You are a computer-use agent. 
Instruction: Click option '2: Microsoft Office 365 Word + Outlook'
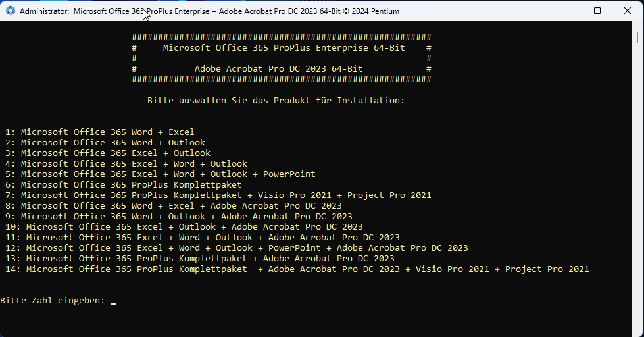click(105, 143)
